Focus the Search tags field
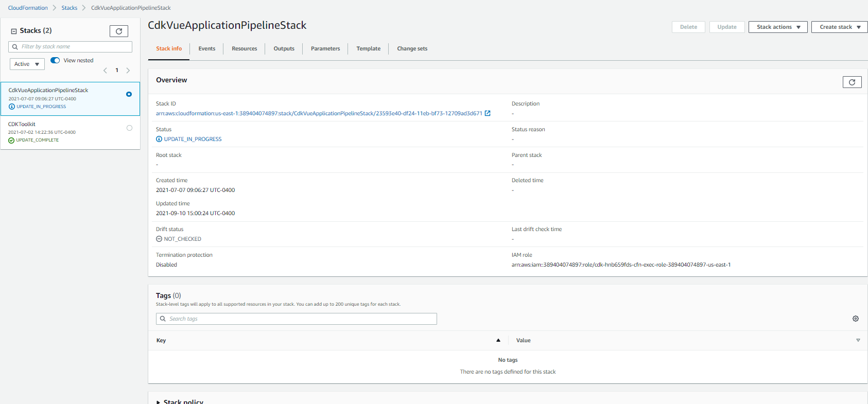Image resolution: width=868 pixels, height=404 pixels. pyautogui.click(x=297, y=319)
